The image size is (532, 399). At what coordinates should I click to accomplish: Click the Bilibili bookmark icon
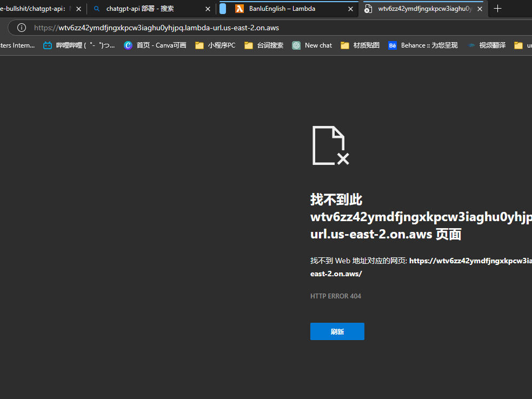coord(48,45)
